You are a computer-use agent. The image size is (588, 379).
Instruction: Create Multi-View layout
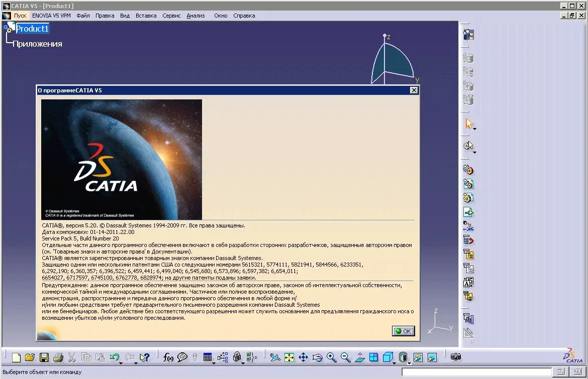click(373, 357)
